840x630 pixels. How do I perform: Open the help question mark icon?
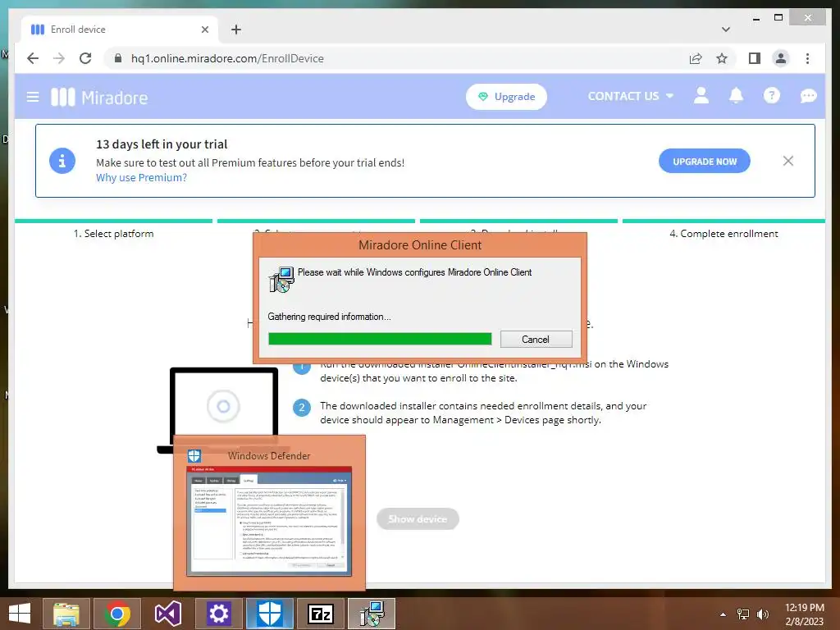(771, 96)
